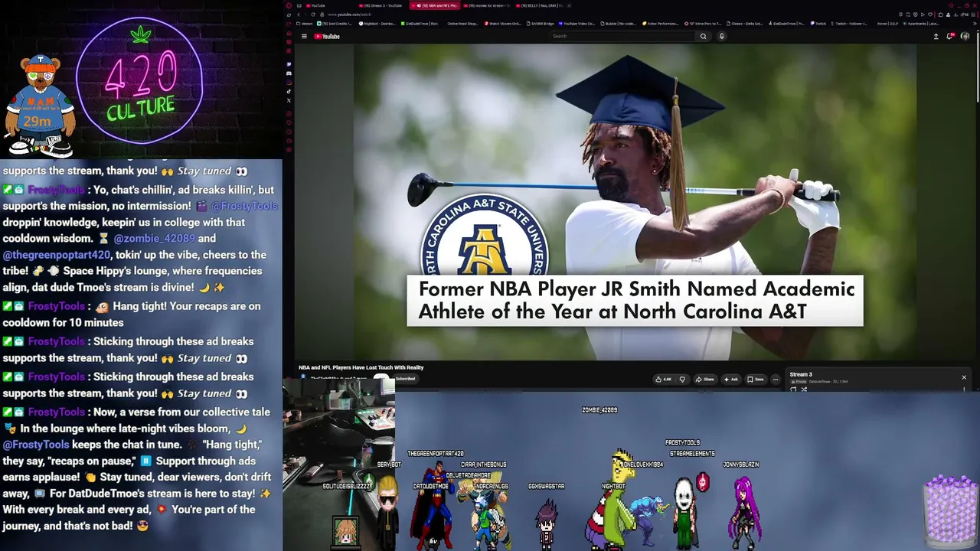Click the Ask button below the video
Viewport: 980px width, 551px height.
pos(731,380)
